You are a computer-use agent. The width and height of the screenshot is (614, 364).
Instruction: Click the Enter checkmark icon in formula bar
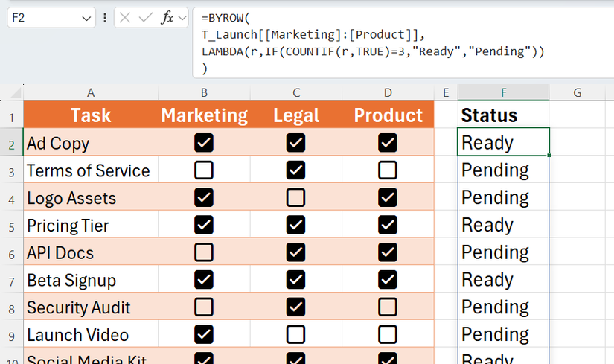[x=147, y=18]
